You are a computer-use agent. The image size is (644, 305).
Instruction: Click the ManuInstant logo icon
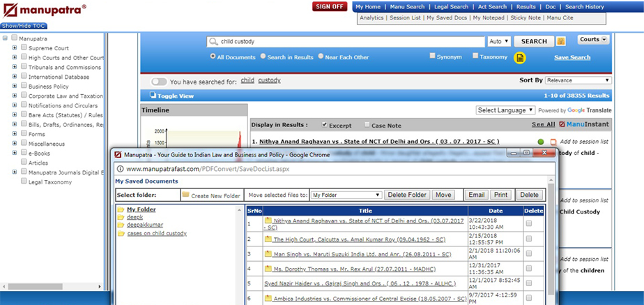click(x=562, y=124)
